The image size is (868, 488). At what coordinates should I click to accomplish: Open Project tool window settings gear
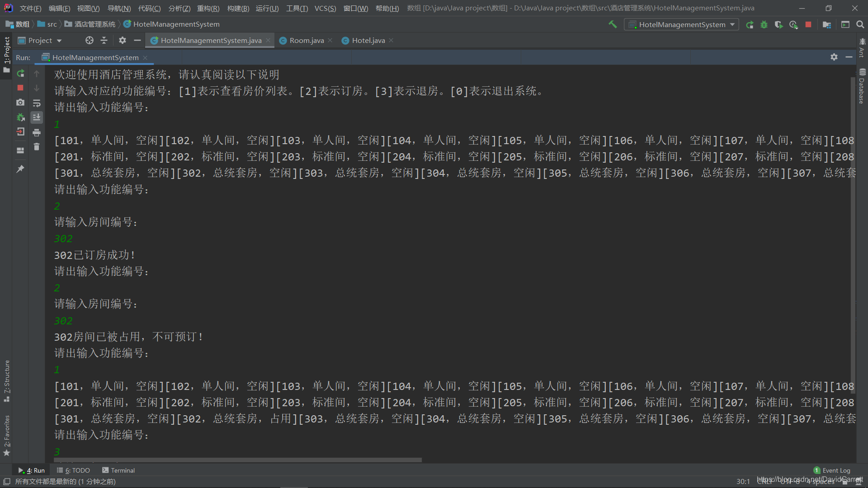[x=123, y=40]
